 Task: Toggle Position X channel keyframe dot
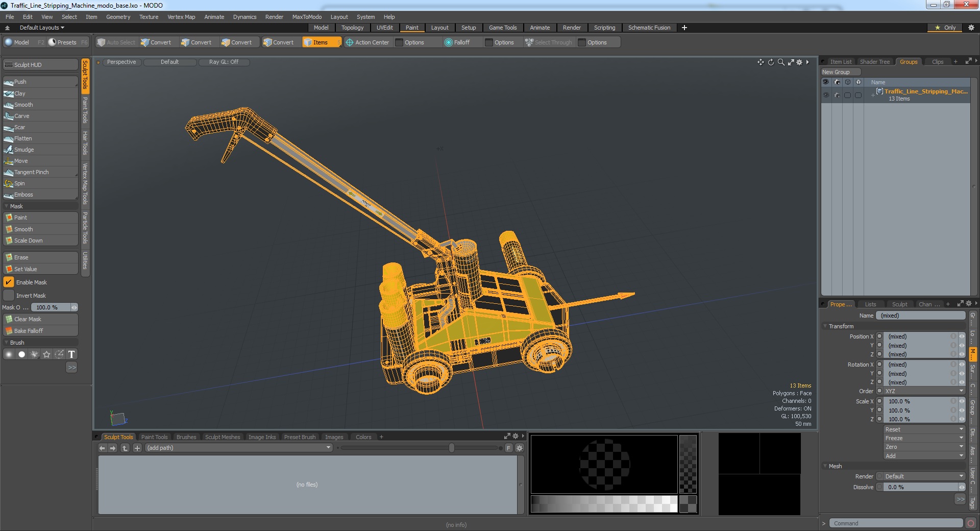click(x=879, y=336)
